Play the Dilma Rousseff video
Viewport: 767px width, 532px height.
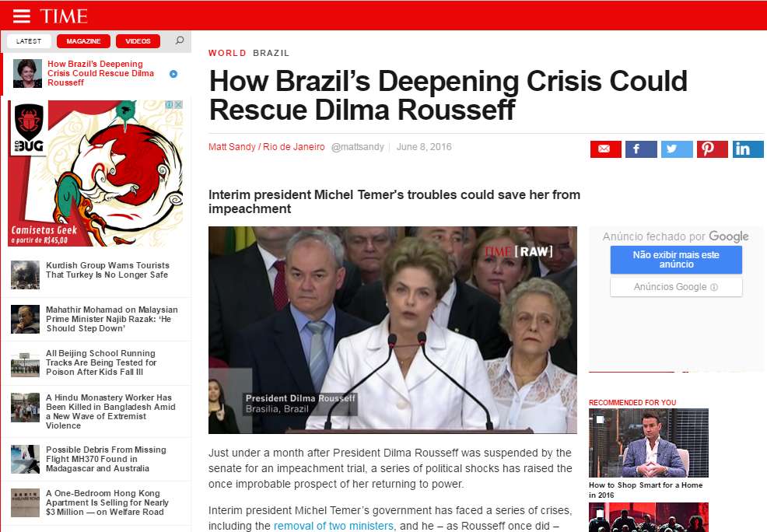(393, 330)
